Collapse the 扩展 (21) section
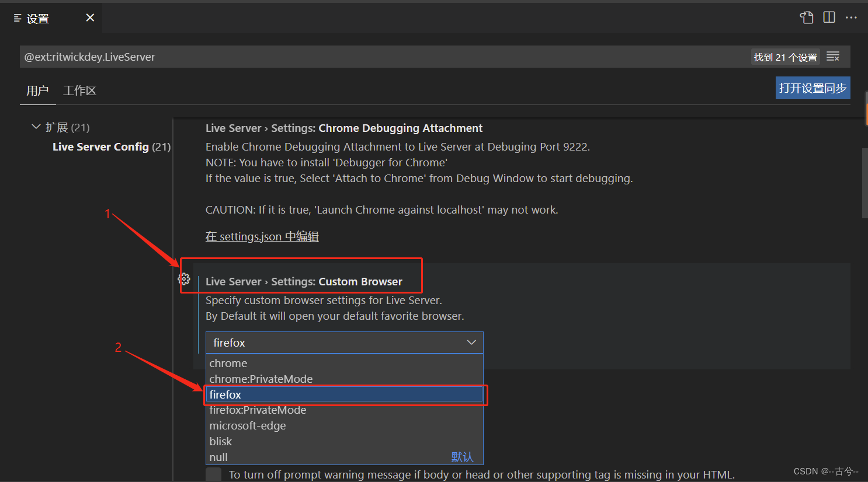The width and height of the screenshot is (868, 482). 36,127
